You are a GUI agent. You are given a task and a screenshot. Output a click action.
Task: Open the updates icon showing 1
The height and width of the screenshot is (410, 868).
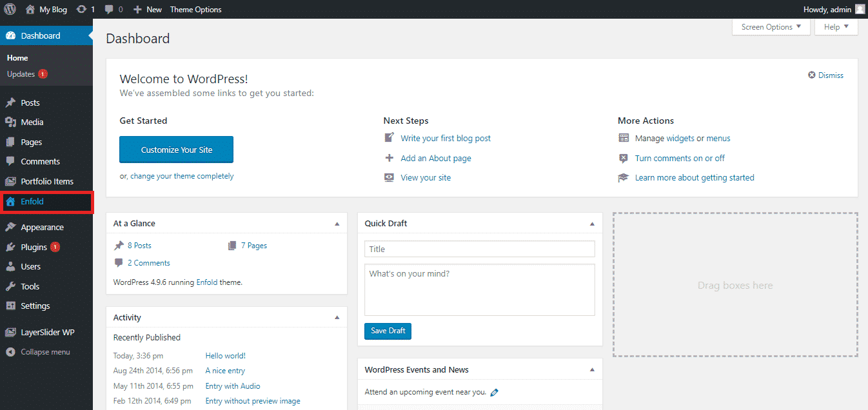(81, 9)
